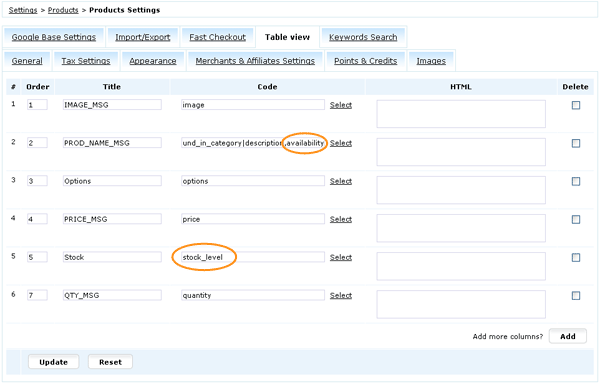Click the IMAGE_MSG title field
This screenshot has height=384, width=600.
112,105
